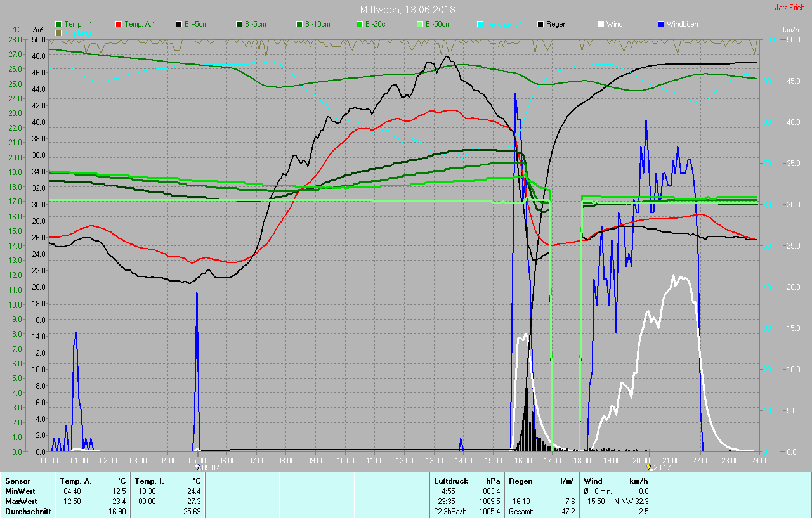Click the Temp. A. maximum time '12:50'
This screenshot has width=812, height=518.
point(72,502)
